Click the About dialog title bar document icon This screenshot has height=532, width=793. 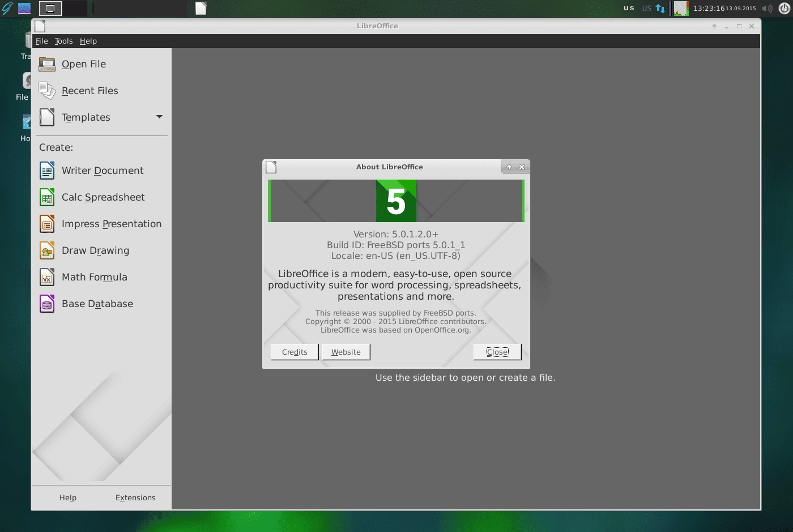click(271, 167)
